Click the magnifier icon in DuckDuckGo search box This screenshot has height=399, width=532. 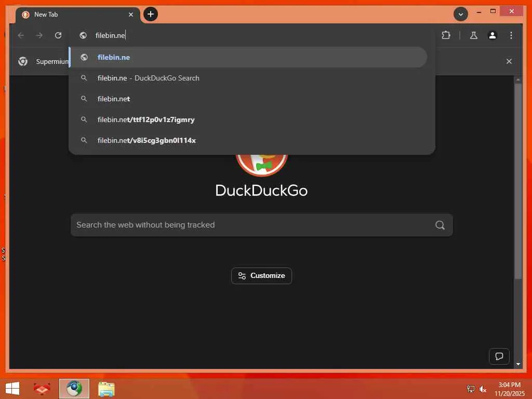[x=440, y=225]
